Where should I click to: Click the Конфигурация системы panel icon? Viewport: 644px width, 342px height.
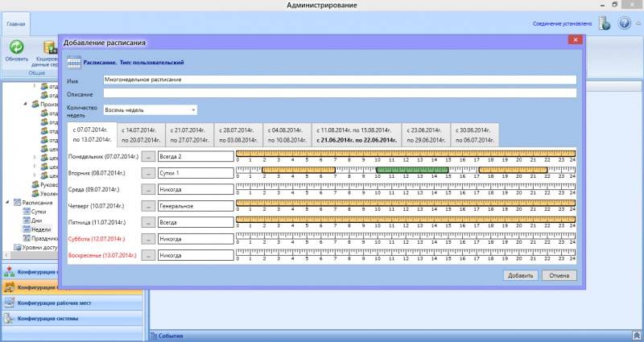point(9,319)
